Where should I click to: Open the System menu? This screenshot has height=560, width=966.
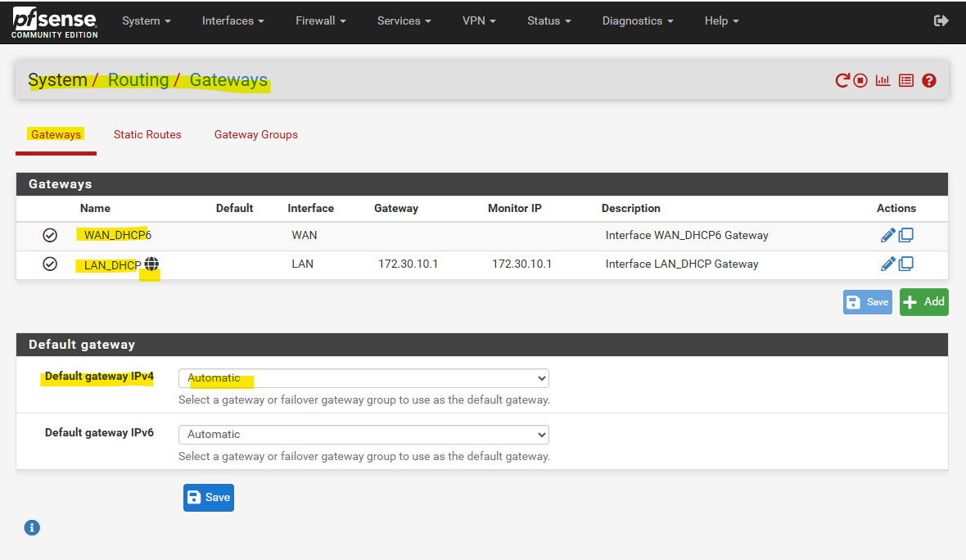pyautogui.click(x=146, y=21)
